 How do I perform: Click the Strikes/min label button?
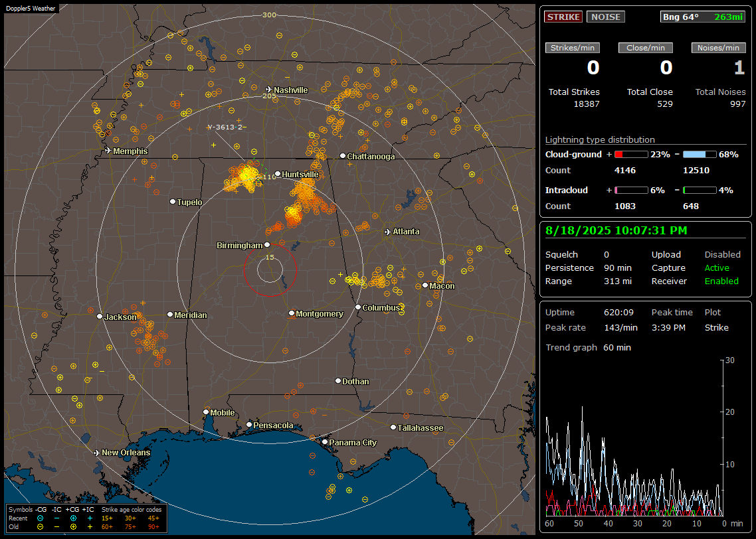tap(572, 48)
